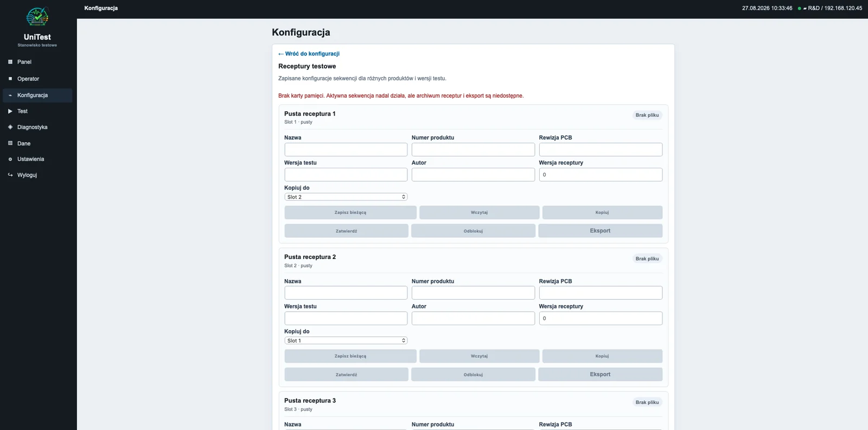Click Odblokuj in Pusta receptura 2
This screenshot has width=868, height=430.
[473, 375]
